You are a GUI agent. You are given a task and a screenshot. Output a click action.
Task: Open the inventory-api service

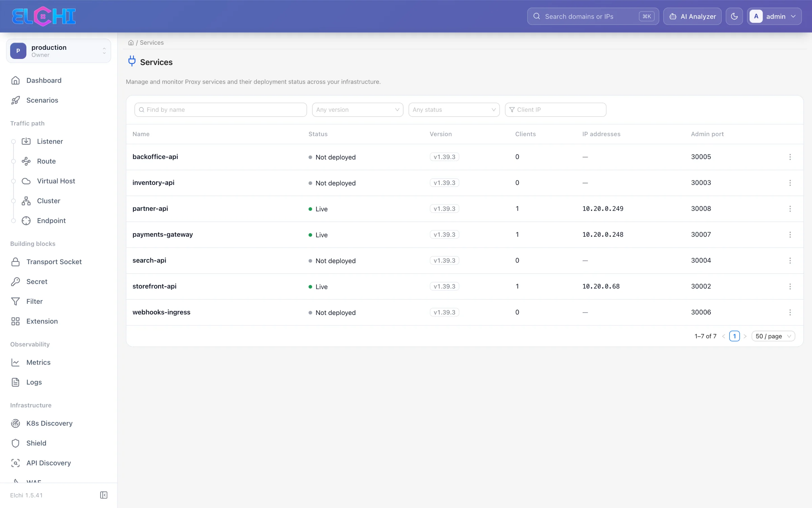pyautogui.click(x=153, y=183)
